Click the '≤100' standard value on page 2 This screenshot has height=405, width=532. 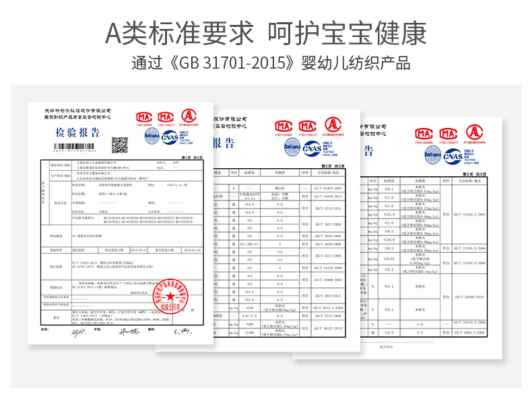[x=249, y=332]
